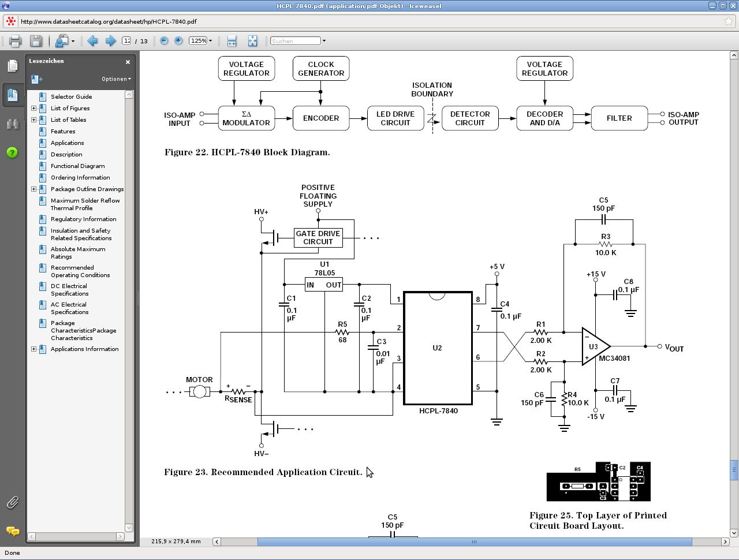Go to AC Electrical Specifications bookmark
This screenshot has width=739, height=560.
(69, 308)
